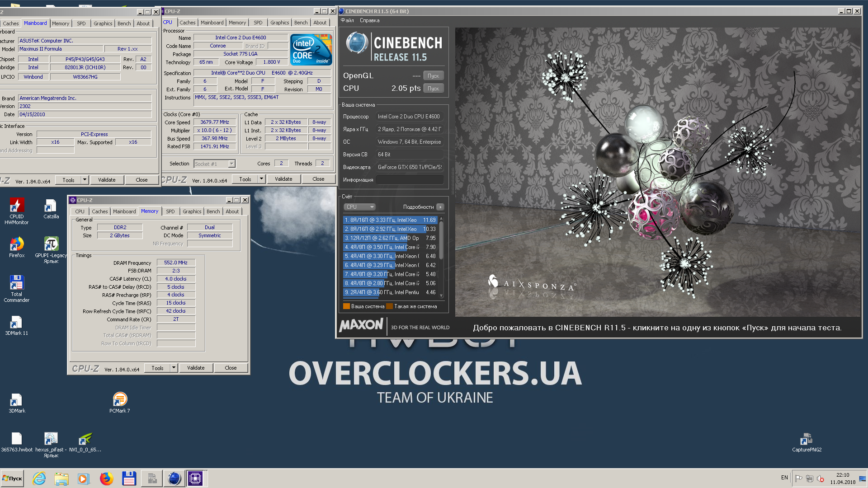Switch to PNG capture taskbar item

(x=152, y=479)
